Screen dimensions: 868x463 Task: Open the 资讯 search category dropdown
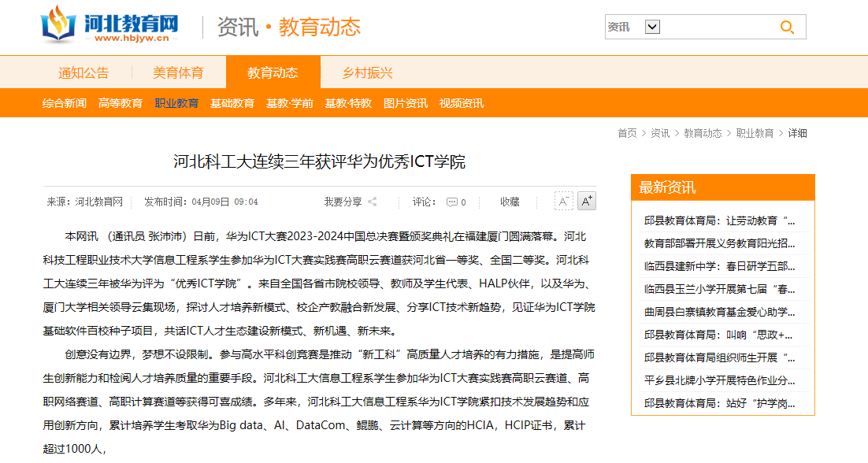pos(652,27)
